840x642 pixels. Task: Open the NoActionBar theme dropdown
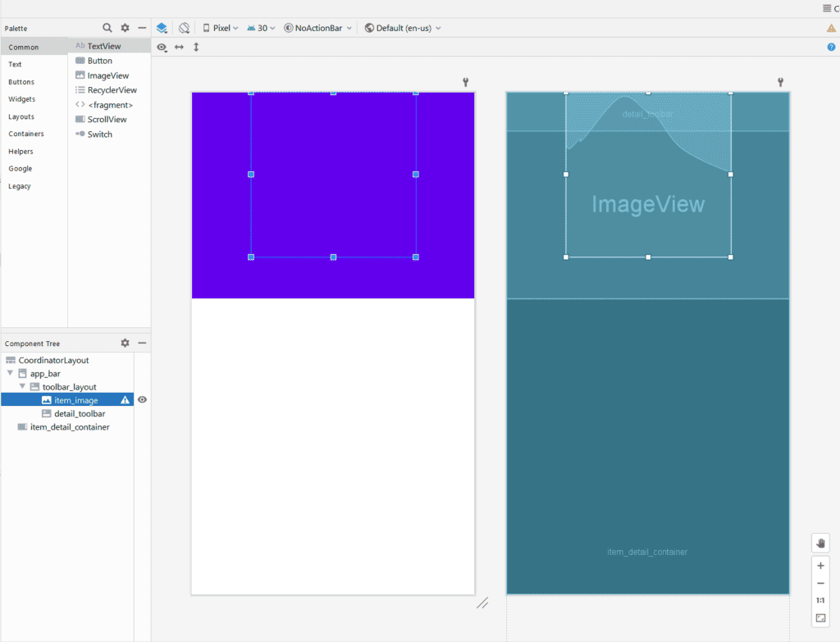pos(317,27)
